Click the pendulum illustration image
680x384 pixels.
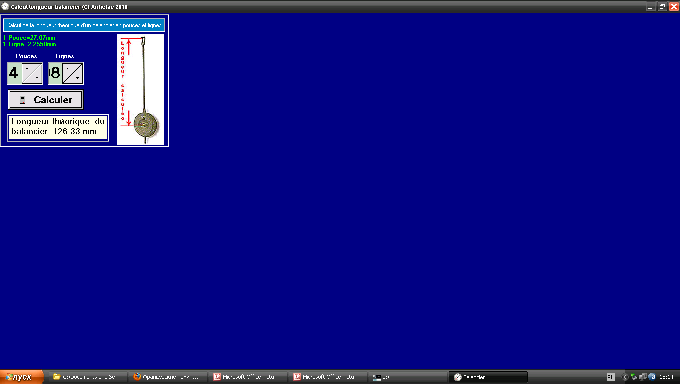coord(141,89)
